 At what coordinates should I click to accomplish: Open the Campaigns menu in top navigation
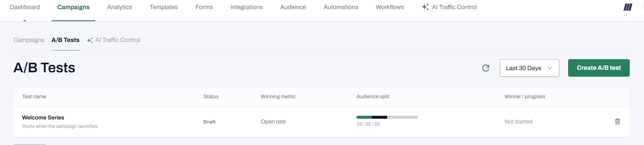[x=73, y=7]
